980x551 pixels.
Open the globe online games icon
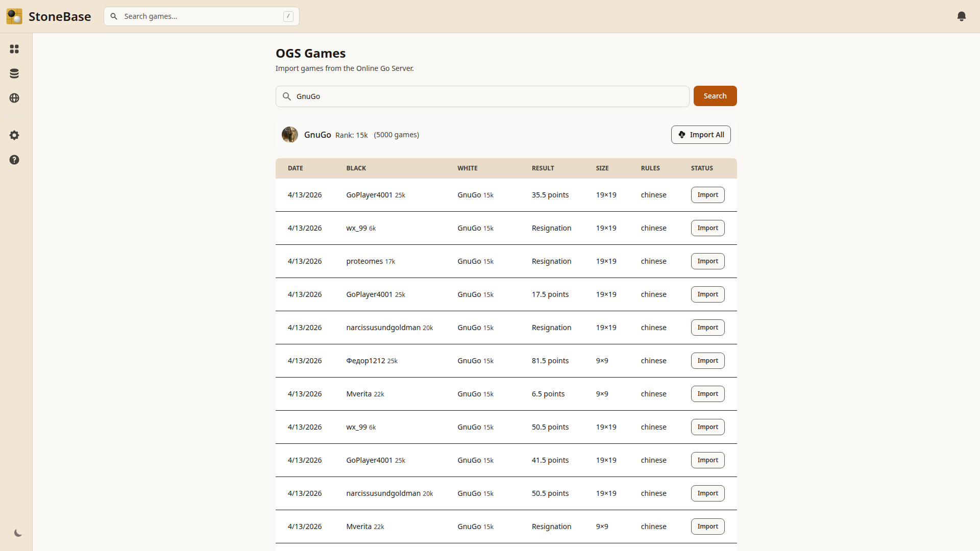coord(14,98)
